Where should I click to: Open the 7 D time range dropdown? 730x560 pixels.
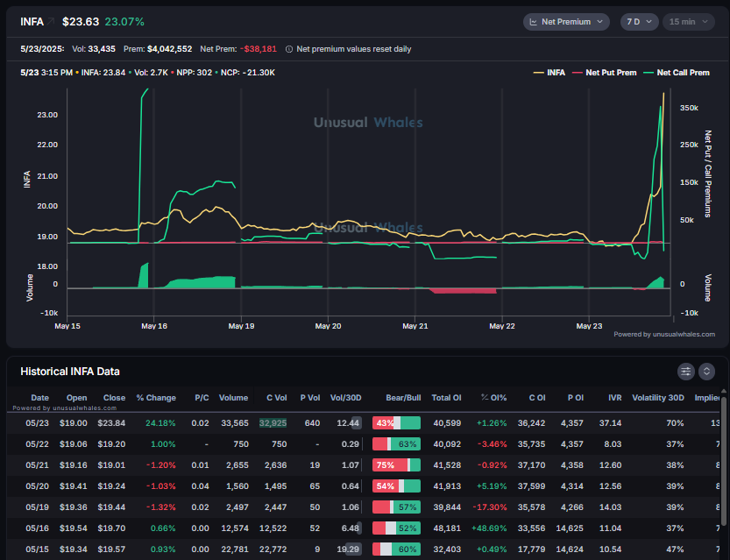pyautogui.click(x=639, y=22)
